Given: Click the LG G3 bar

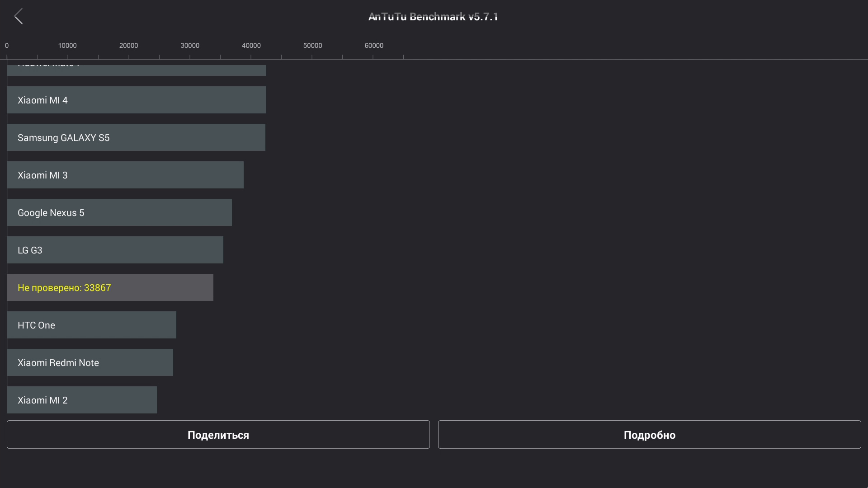Looking at the screenshot, I should point(115,250).
